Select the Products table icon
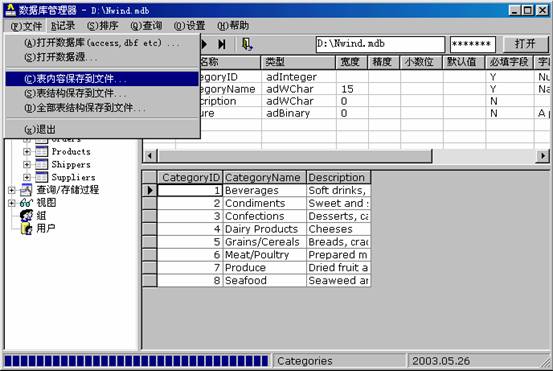 (x=42, y=152)
